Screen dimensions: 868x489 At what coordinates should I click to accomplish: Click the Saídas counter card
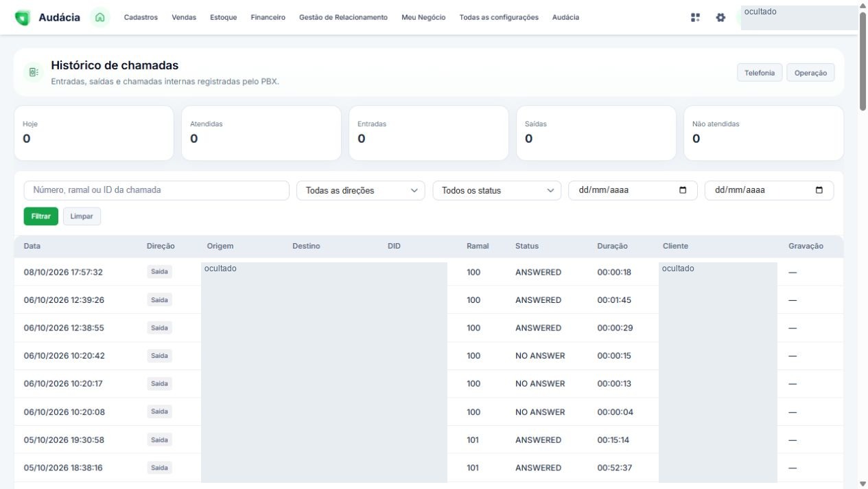596,133
